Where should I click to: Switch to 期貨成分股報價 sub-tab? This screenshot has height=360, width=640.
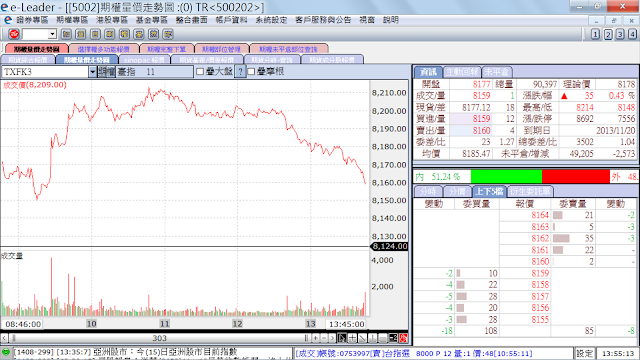tap(332, 60)
